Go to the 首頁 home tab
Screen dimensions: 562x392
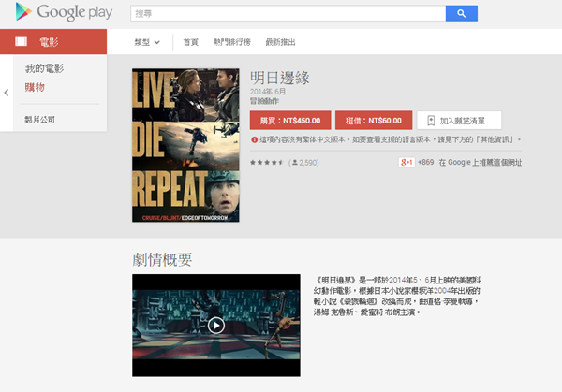coord(191,42)
